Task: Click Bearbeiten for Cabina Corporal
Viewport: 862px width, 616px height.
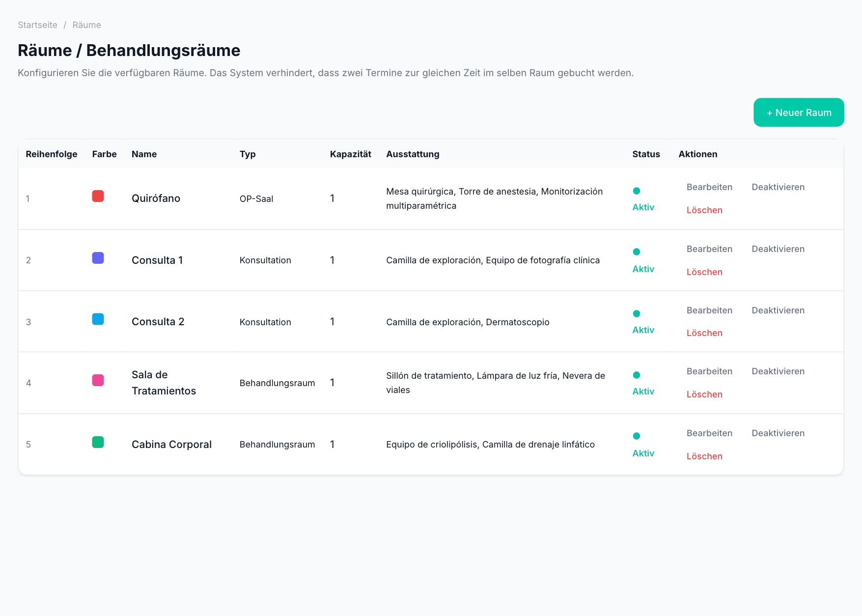Action: pos(709,433)
